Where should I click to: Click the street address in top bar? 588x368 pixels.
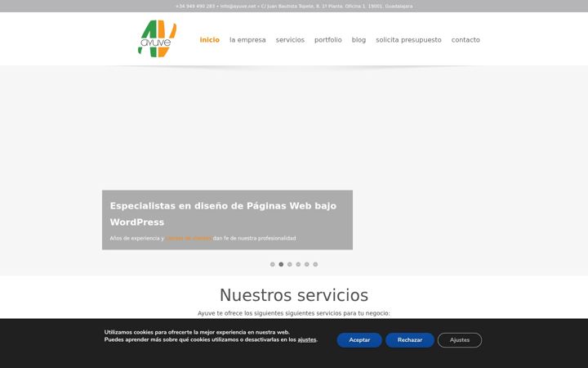336,6
